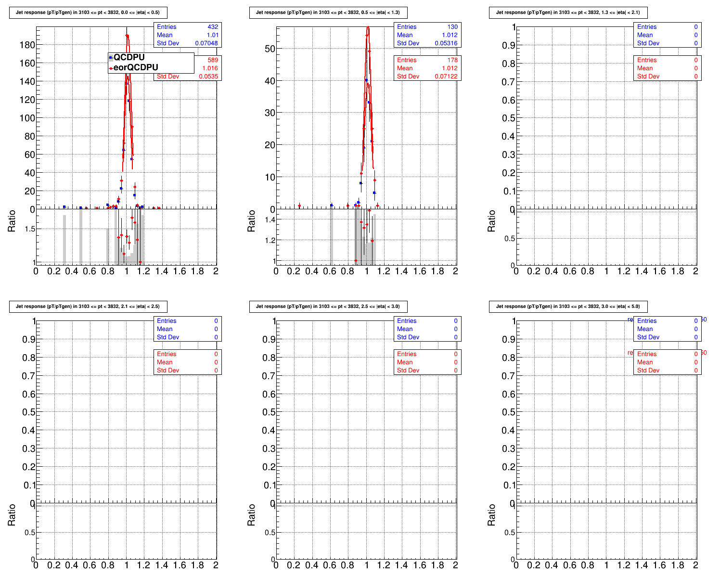The width and height of the screenshot is (720, 588).
Task: Click title of the 2.1 <= |eta| < 2.5 plot
Action: point(88,307)
